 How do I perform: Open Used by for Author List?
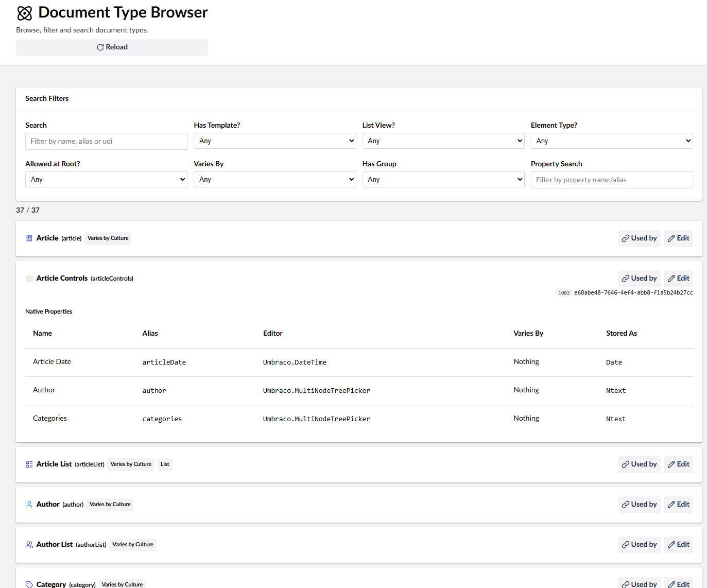tap(639, 545)
